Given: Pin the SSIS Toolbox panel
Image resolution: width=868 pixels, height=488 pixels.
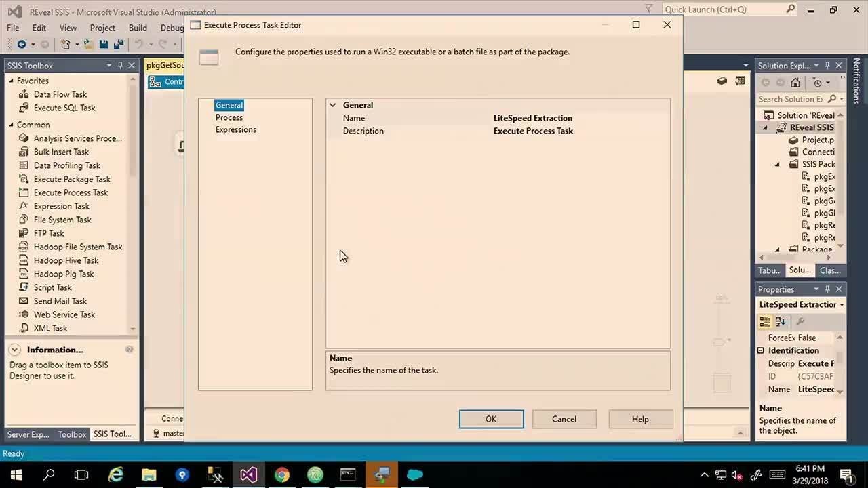Looking at the screenshot, I should coord(121,65).
